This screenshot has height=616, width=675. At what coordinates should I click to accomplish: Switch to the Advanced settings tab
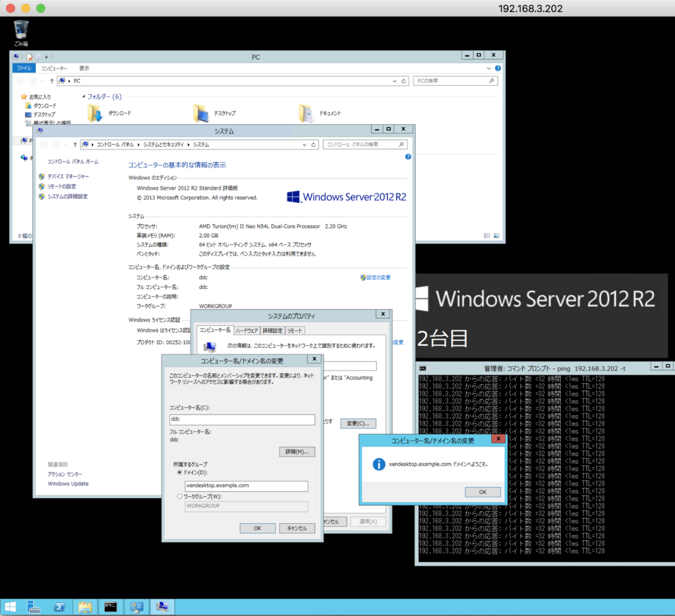tap(272, 330)
